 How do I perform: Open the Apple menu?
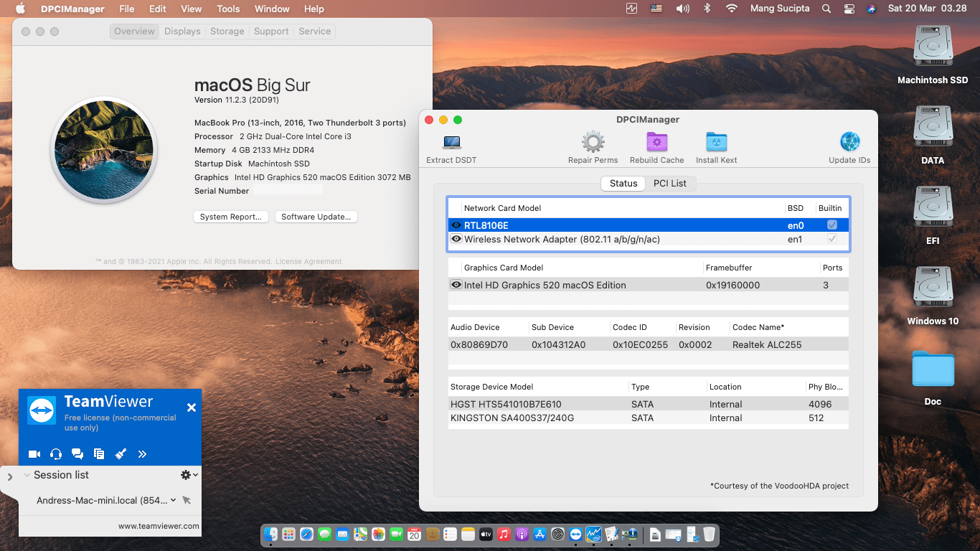pyautogui.click(x=20, y=9)
